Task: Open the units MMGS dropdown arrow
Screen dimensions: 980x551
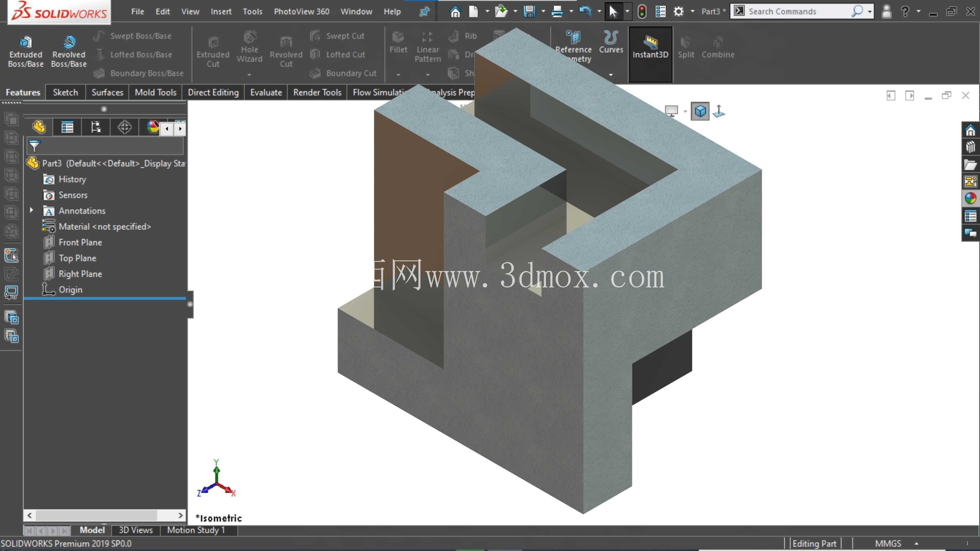Action: 916,544
